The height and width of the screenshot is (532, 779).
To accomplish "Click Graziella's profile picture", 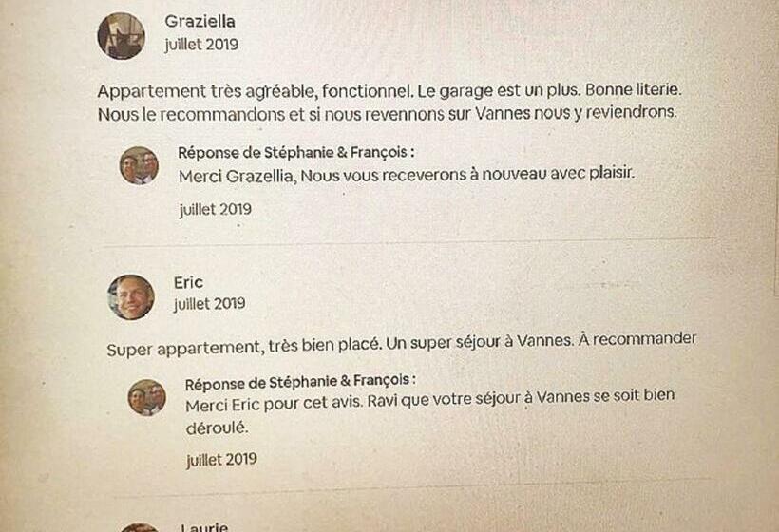I will tap(122, 35).
